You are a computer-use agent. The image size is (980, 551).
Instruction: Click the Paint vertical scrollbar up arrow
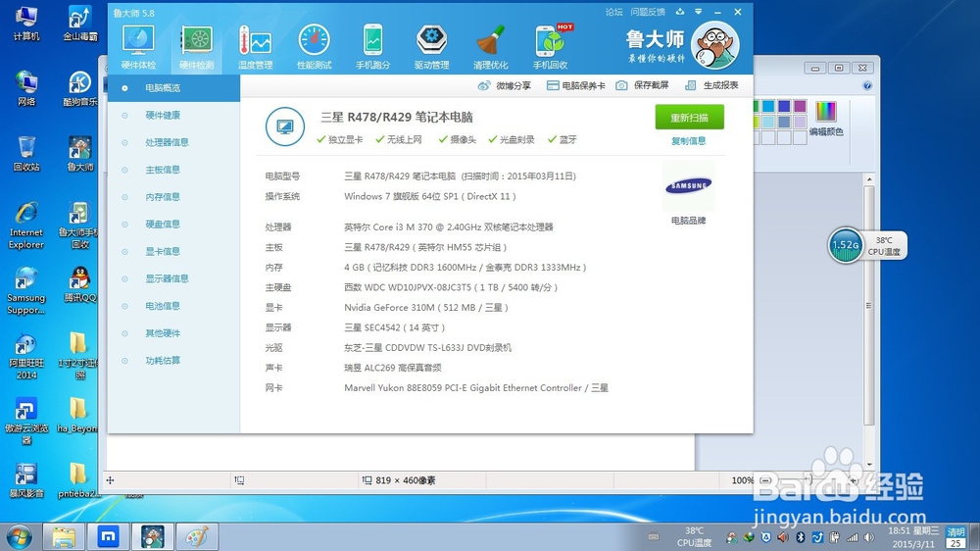point(868,179)
